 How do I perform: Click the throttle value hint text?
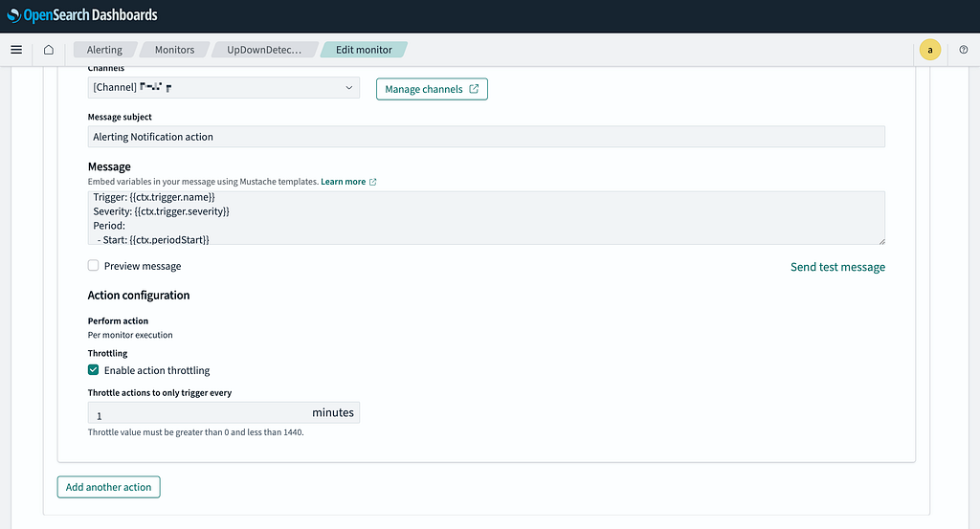pyautogui.click(x=195, y=432)
